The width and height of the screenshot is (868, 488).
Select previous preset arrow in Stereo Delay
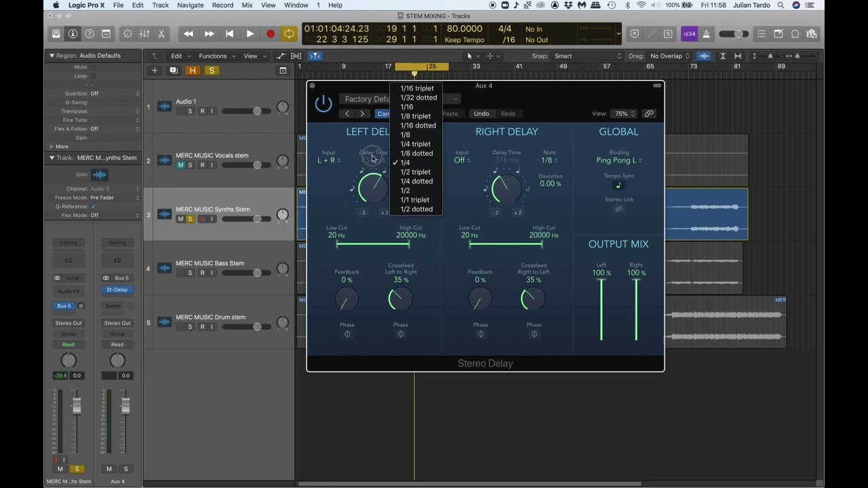(347, 114)
